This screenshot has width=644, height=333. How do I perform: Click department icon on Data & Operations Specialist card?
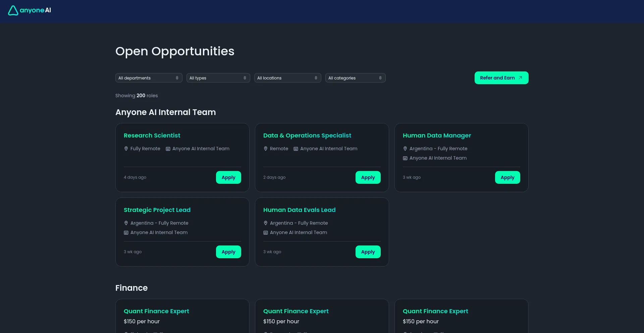coord(296,149)
